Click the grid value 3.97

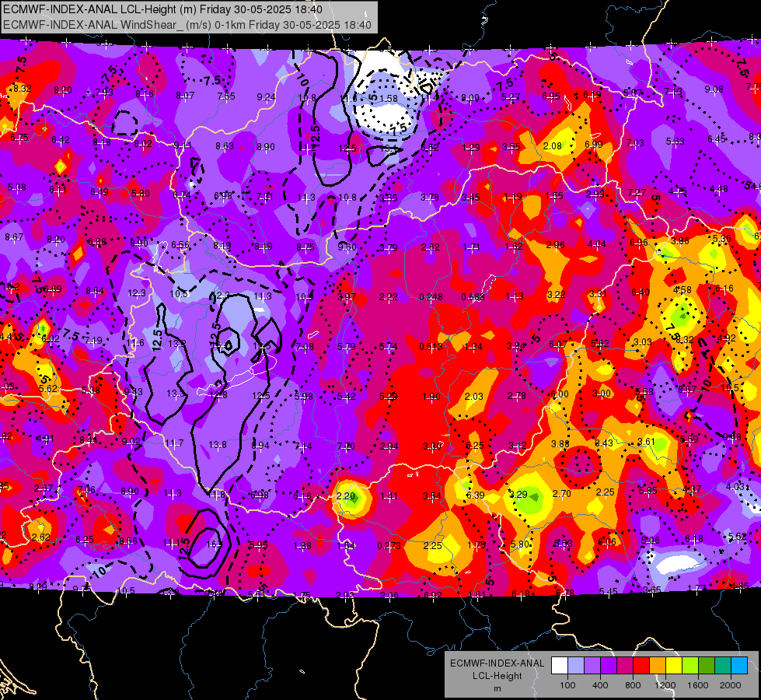tap(347, 297)
